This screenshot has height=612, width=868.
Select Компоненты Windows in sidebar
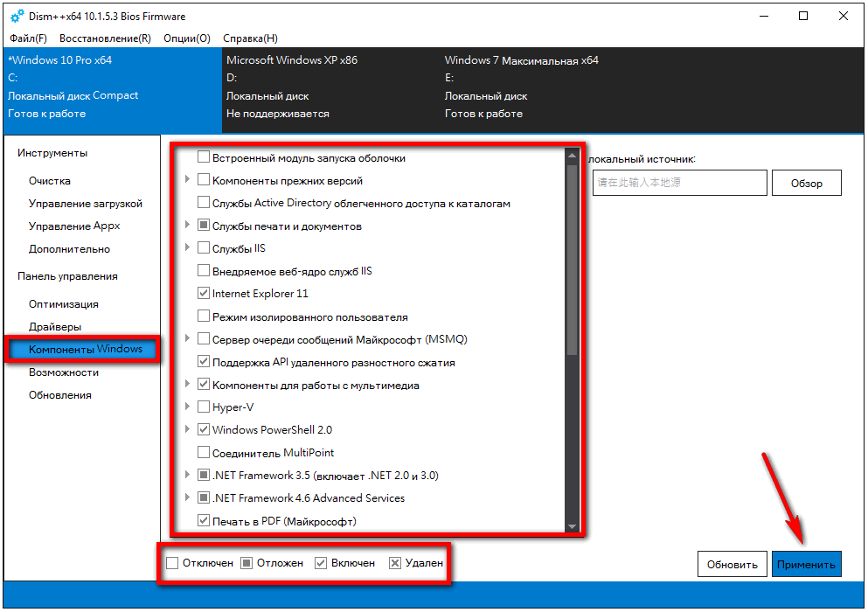click(82, 349)
